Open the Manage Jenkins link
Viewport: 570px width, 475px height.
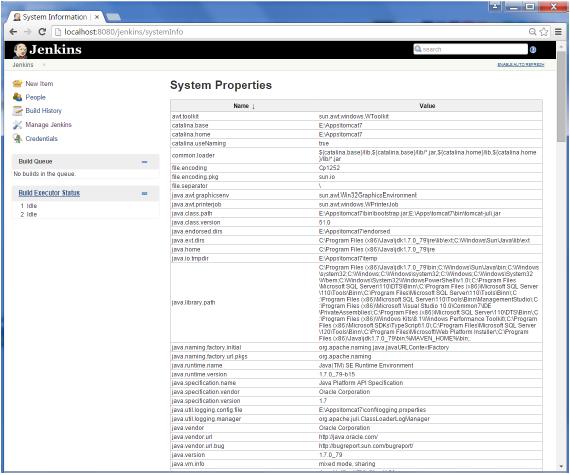(x=48, y=125)
